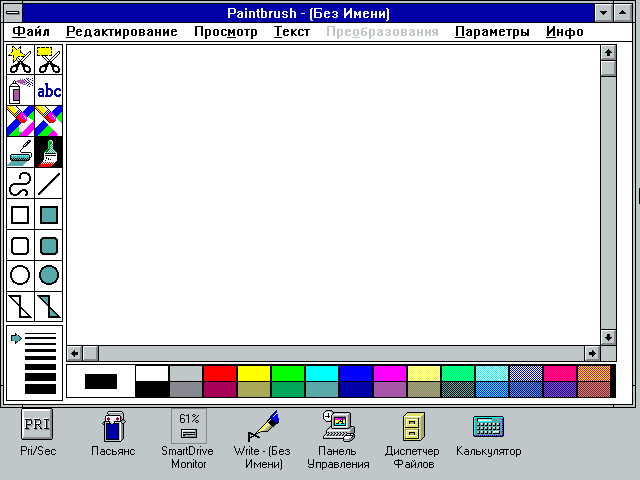Pick the filled Circle tool
This screenshot has width=640, height=480.
click(49, 275)
